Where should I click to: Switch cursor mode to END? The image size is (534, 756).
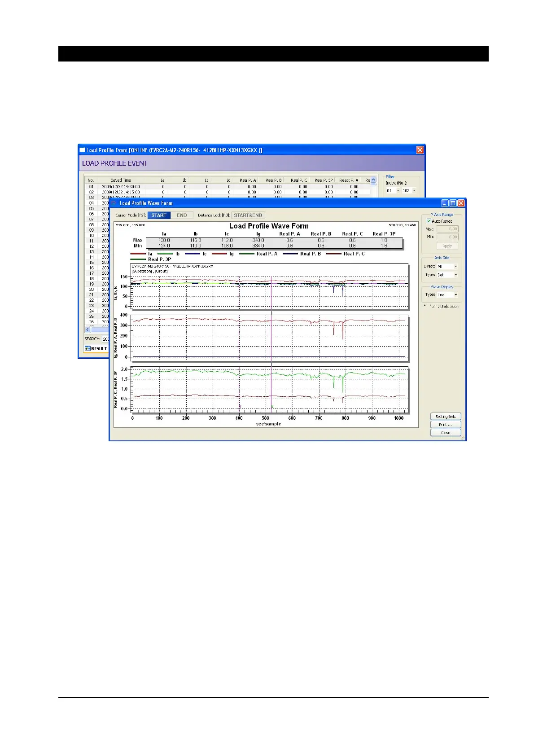tap(182, 215)
